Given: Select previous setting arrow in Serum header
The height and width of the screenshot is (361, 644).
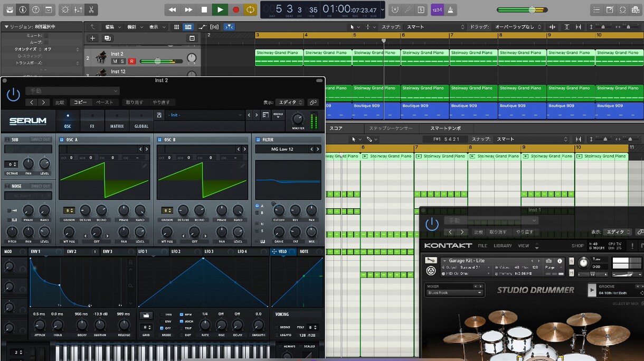Looking at the screenshot, I should 32,103.
